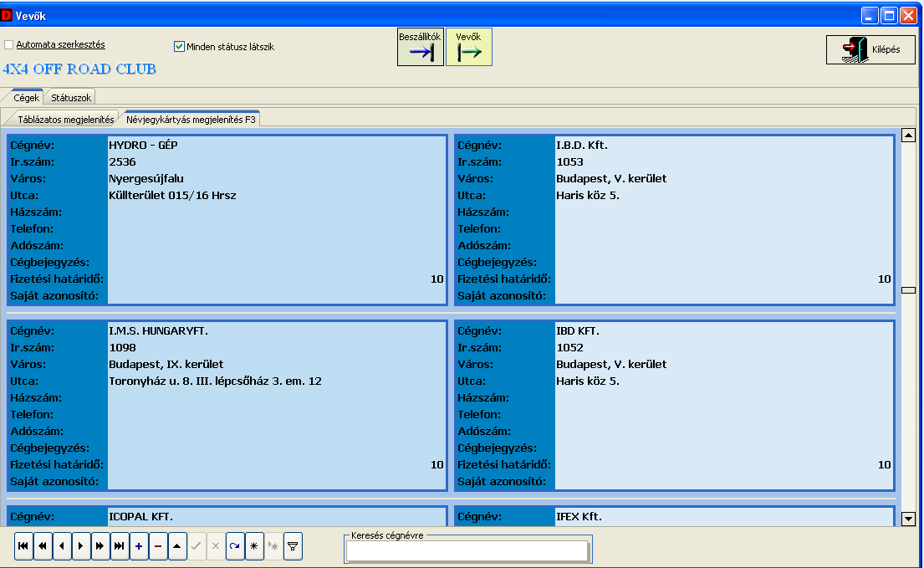Viewport: 924px width, 568px height.
Task: Click postal code 1053
Action: coord(569,162)
